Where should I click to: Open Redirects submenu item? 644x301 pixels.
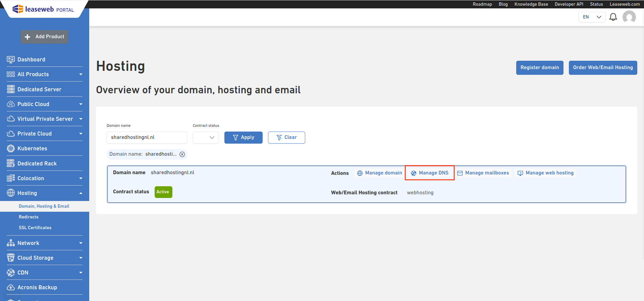coord(29,217)
